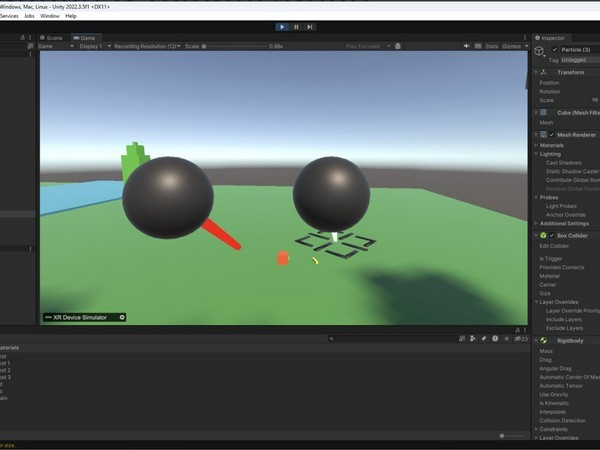Click the Transform component icon
The width and height of the screenshot is (600, 450).
(544, 72)
